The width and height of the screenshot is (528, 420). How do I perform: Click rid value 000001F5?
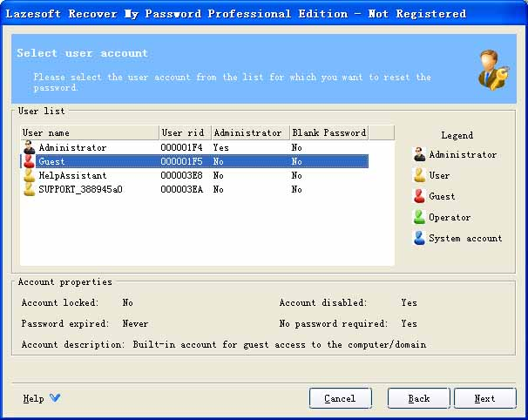[x=181, y=161]
